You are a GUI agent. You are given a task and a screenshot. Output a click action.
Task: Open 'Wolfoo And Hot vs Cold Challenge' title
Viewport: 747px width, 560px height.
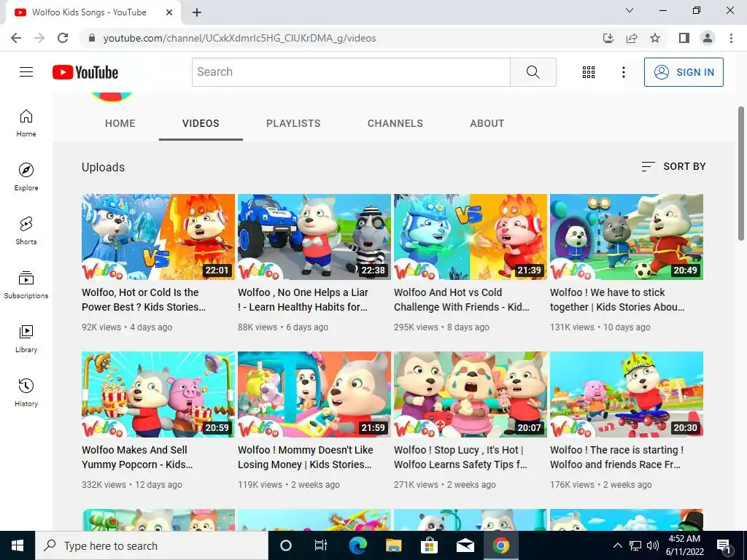pyautogui.click(x=462, y=300)
